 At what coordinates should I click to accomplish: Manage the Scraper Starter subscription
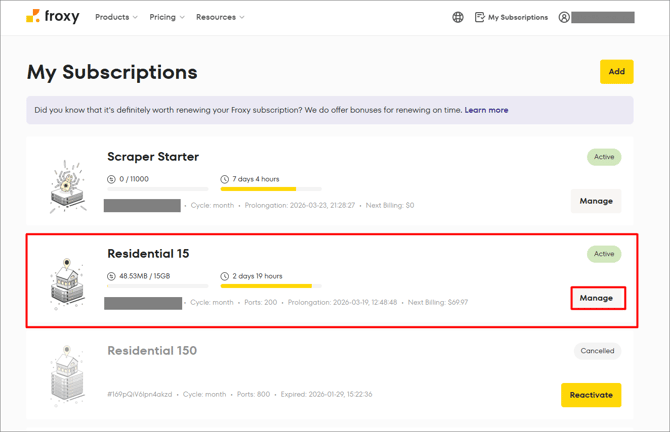596,201
